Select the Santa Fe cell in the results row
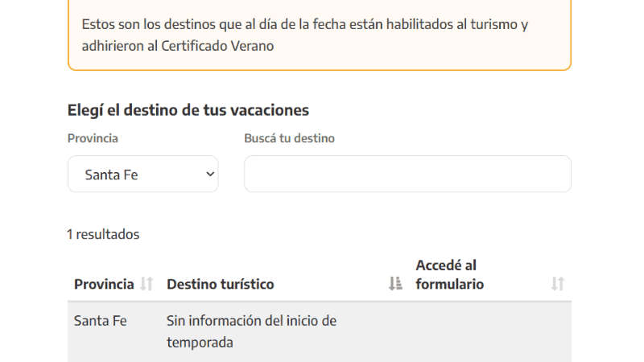Screen dimensions: 644x362 click(101, 320)
